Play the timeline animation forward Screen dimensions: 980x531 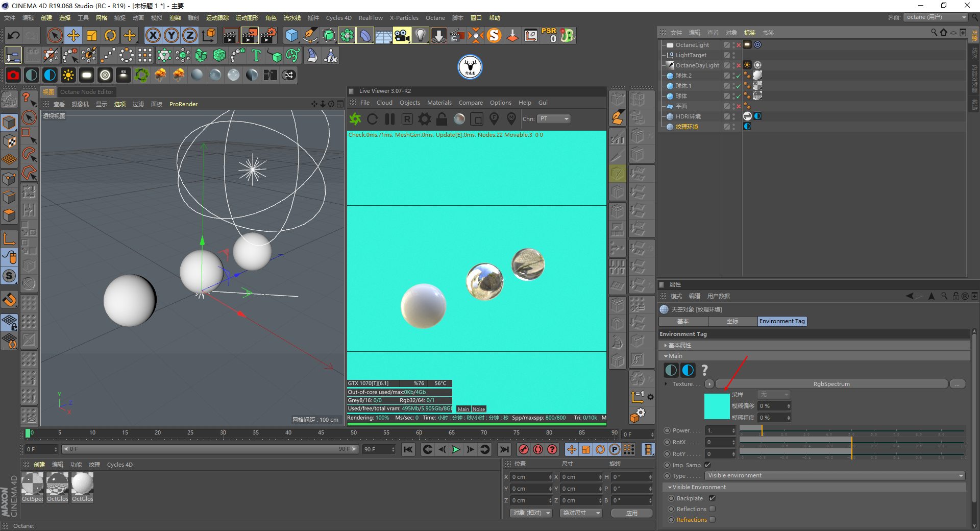click(456, 449)
